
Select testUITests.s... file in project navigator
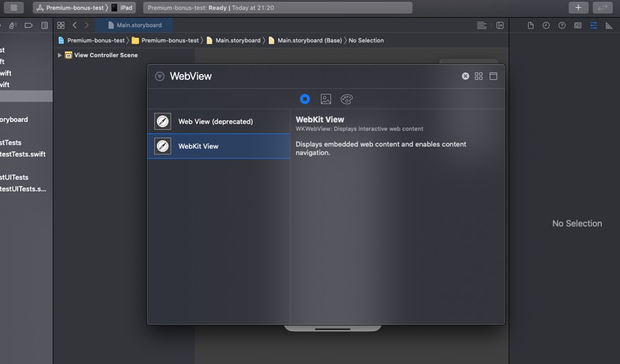(23, 189)
